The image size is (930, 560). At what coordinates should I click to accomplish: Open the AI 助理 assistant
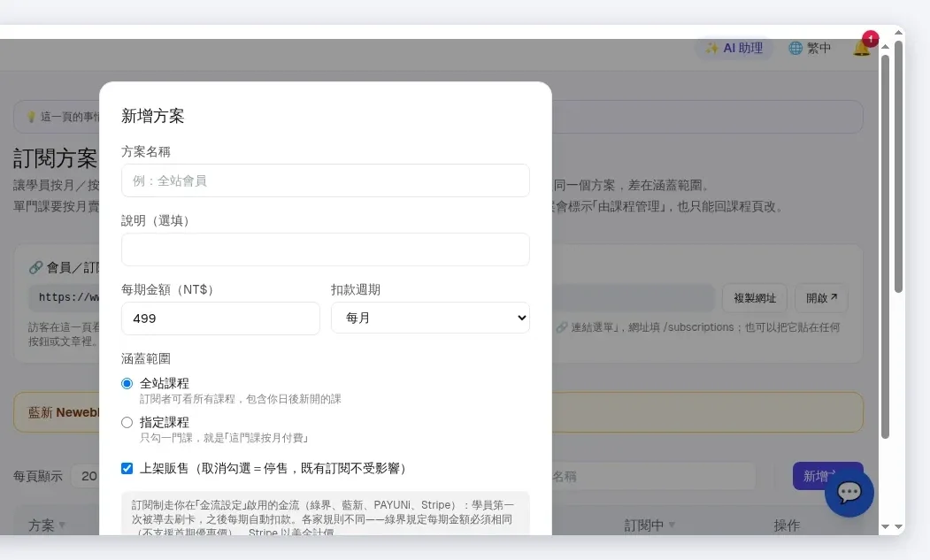point(734,48)
